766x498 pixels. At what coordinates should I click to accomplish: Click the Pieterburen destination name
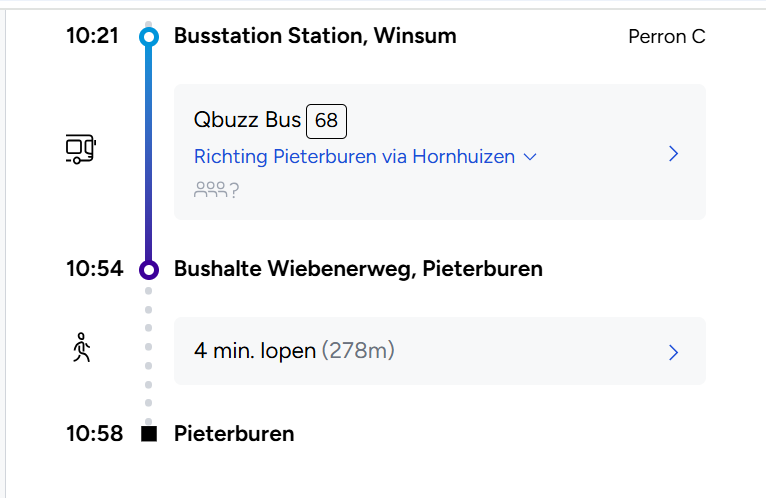click(234, 434)
